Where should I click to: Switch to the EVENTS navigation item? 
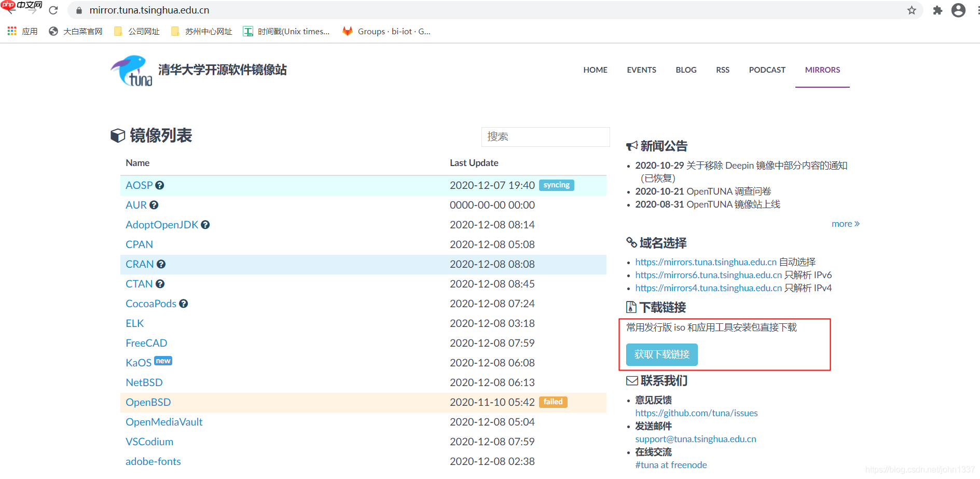click(641, 70)
